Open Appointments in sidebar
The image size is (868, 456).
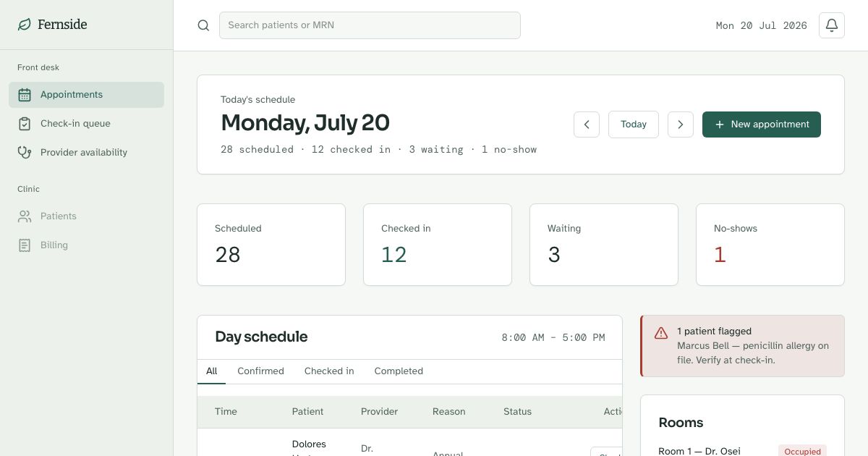click(87, 95)
